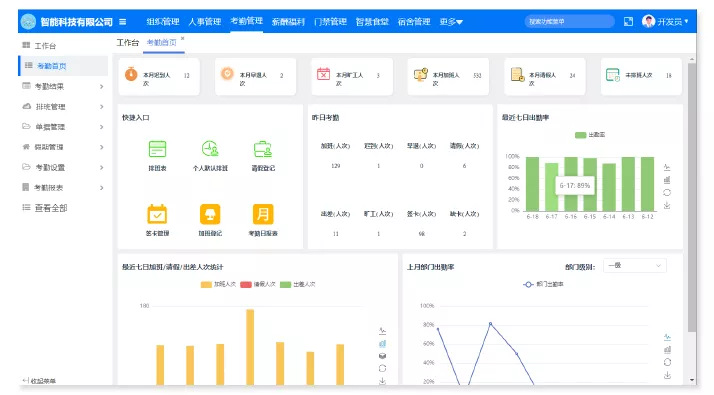Switch department attendance chart to bar view

tap(667, 349)
